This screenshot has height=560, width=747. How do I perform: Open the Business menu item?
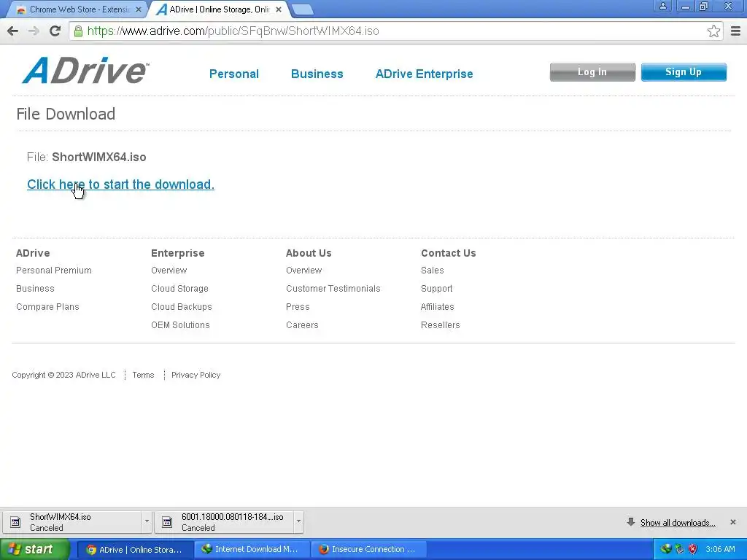click(317, 74)
